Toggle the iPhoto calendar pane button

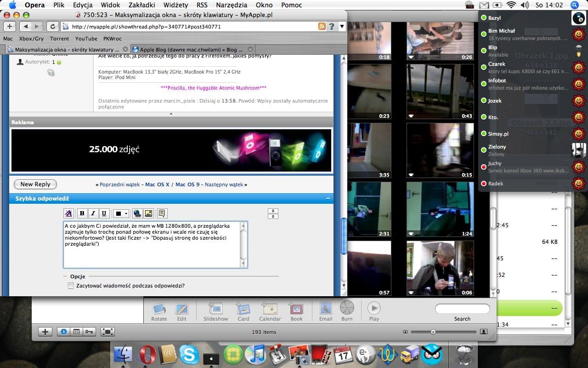pyautogui.click(x=76, y=332)
